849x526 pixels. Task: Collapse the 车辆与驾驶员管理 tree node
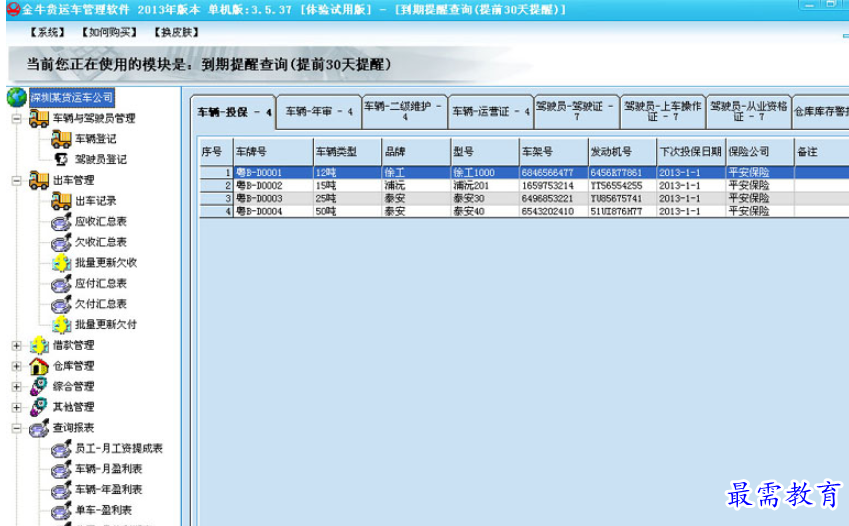16,119
